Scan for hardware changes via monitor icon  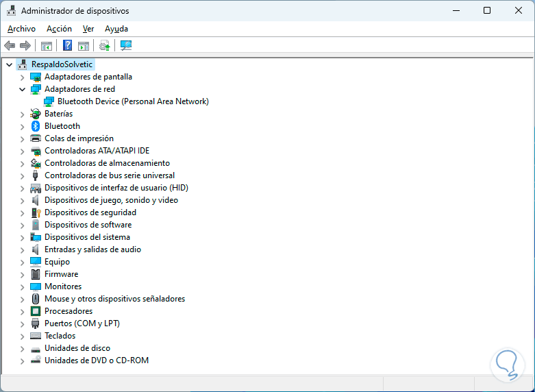pyautogui.click(x=126, y=45)
